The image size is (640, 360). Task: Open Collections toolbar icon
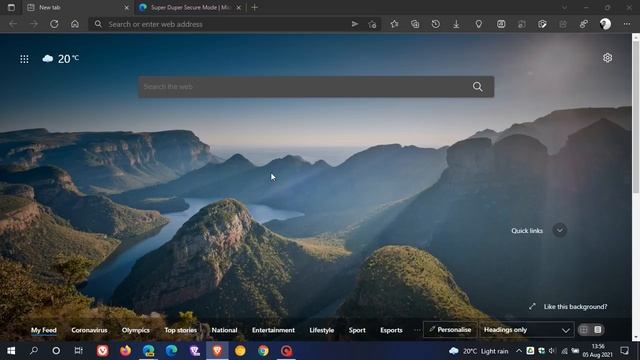[x=415, y=24]
